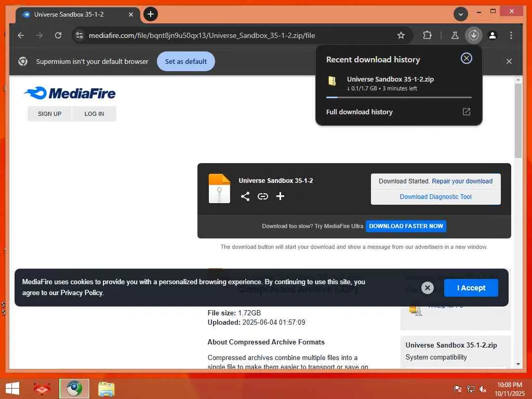The image size is (532, 399).
Task: Reload the MediaFire page
Action: coord(58,35)
